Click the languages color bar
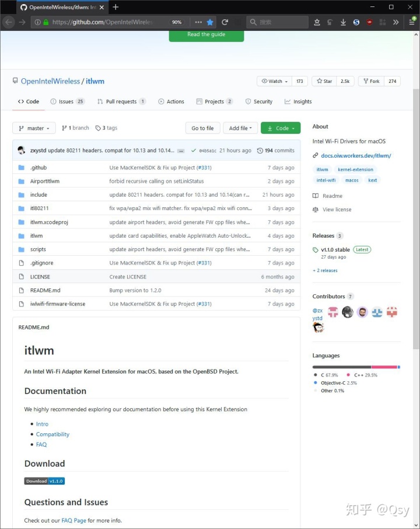The height and width of the screenshot is (529, 420). 356,367
